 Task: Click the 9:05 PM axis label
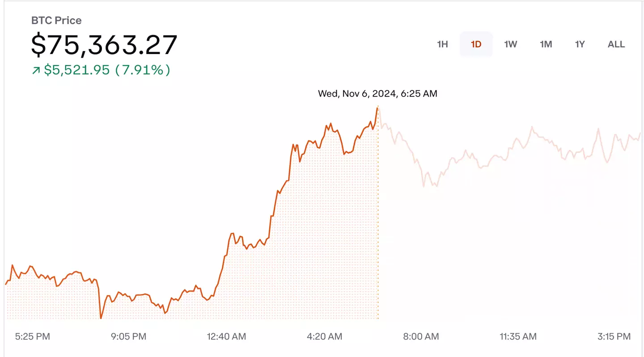point(128,336)
